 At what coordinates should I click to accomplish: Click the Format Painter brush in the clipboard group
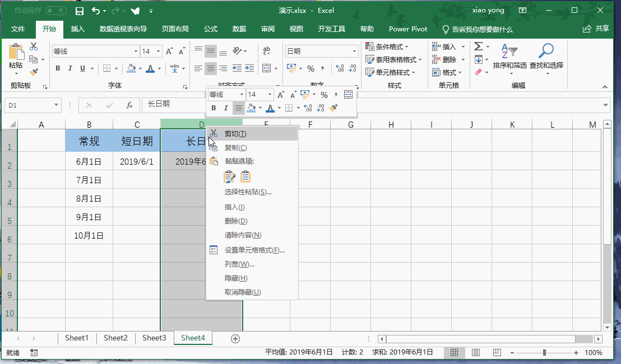click(34, 72)
